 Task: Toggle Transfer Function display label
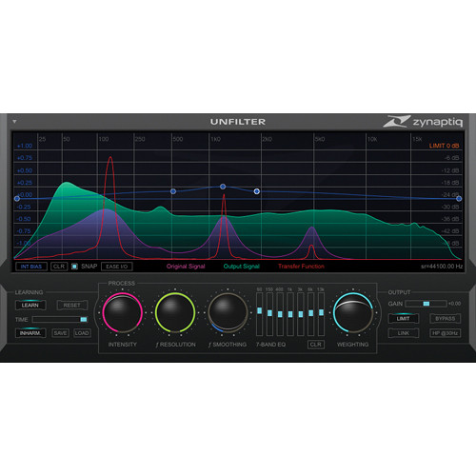point(301,267)
